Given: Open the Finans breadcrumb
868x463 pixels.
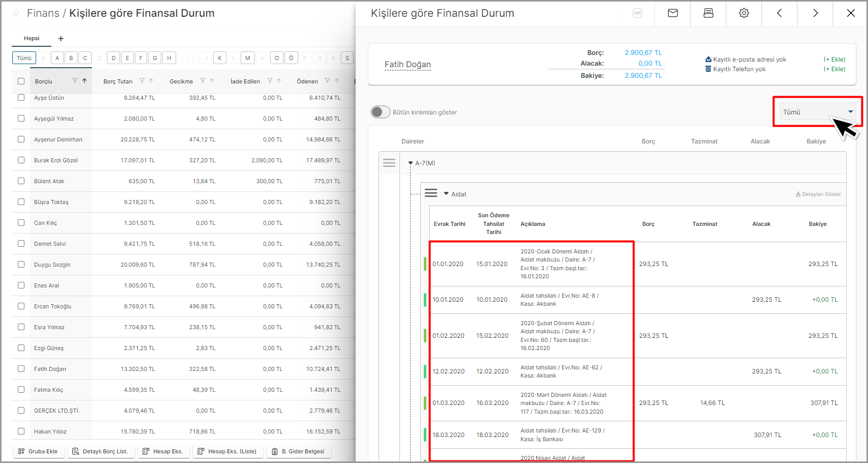Looking at the screenshot, I should pyautogui.click(x=43, y=13).
